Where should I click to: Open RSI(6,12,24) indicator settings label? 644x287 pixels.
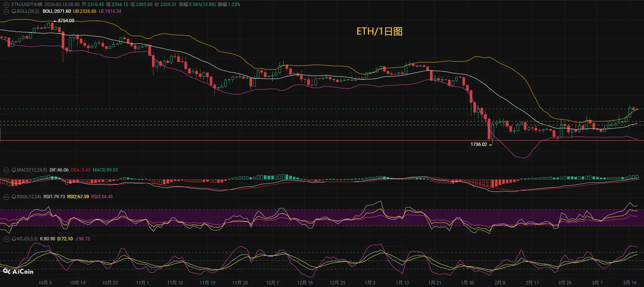pos(29,197)
